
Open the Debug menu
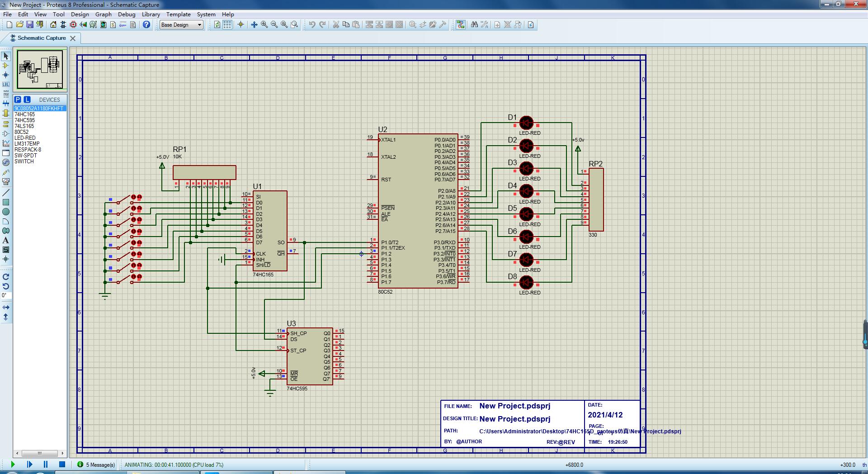click(127, 14)
